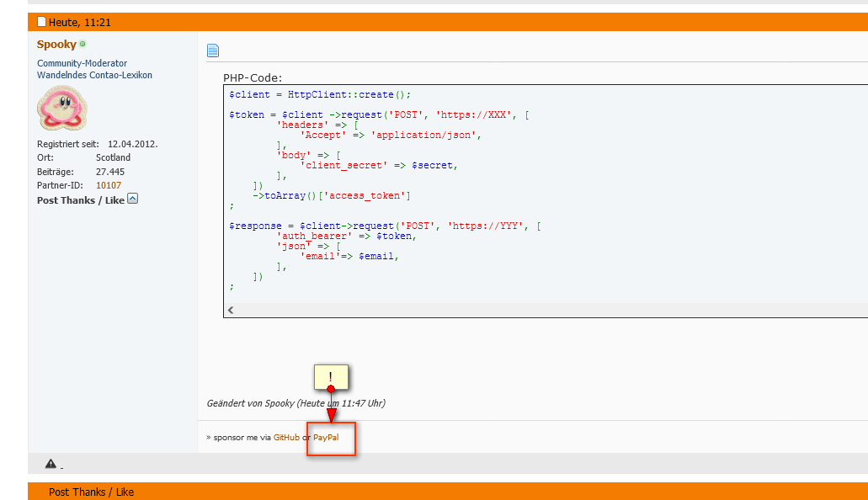Click the 'https://YYY' string in code
The image size is (868, 500).
coord(485,226)
